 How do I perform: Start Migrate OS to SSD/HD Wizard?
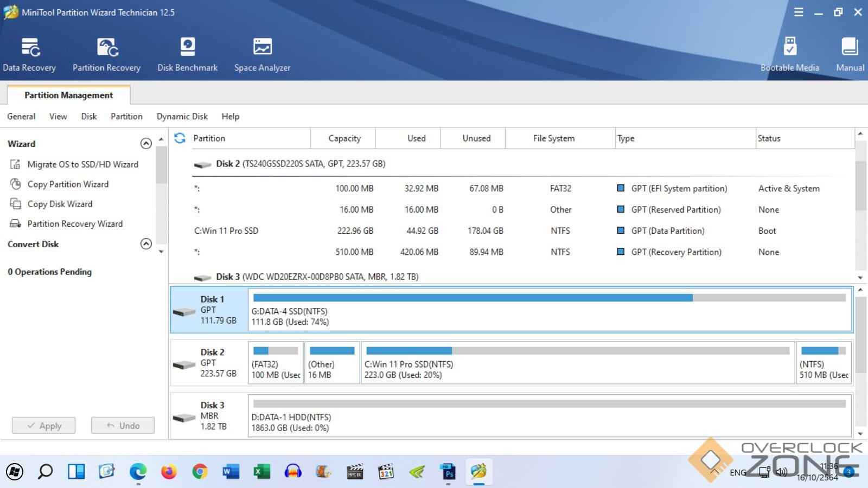coord(82,164)
